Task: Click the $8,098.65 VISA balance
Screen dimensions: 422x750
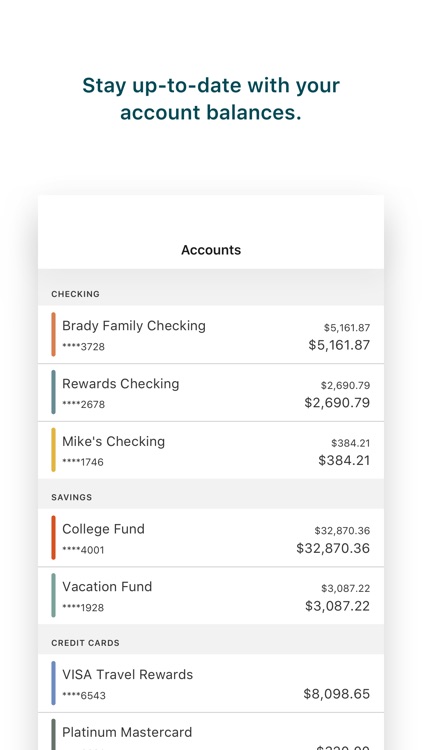Action: (337, 694)
